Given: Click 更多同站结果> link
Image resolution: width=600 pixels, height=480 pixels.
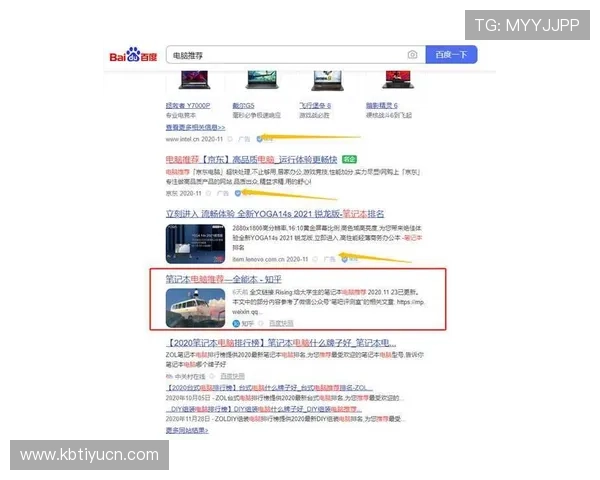Looking at the screenshot, I should pyautogui.click(x=187, y=431).
